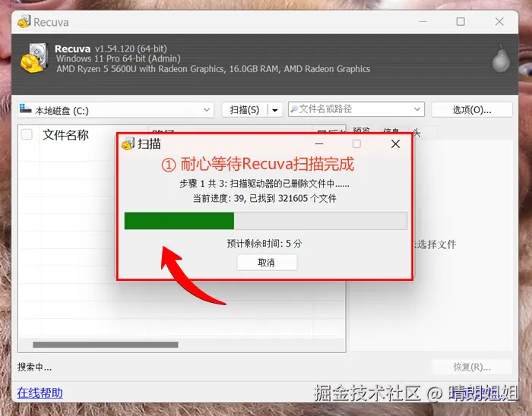Minimize the 扫描 scan dialog

click(x=319, y=144)
